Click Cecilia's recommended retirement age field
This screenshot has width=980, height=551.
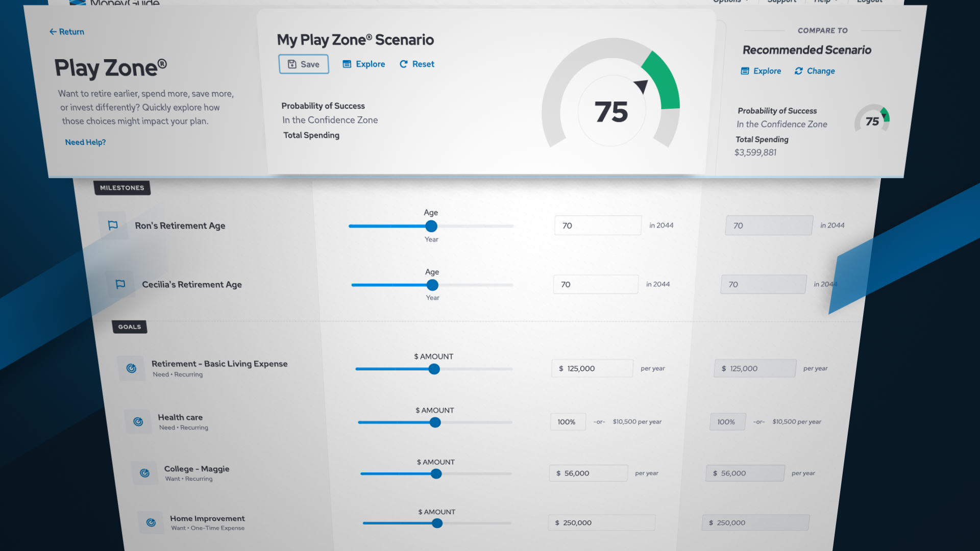coord(764,284)
